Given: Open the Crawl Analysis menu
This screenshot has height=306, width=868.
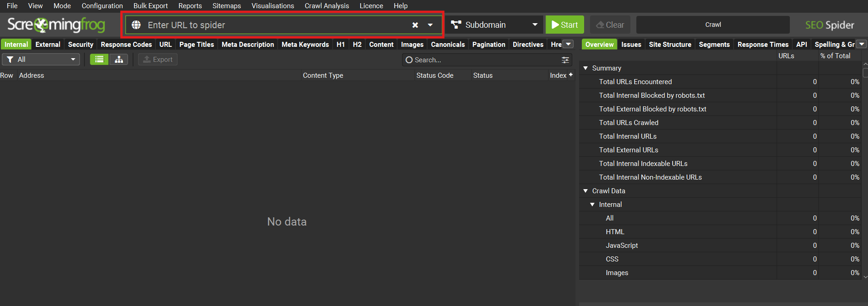Looking at the screenshot, I should point(327,6).
